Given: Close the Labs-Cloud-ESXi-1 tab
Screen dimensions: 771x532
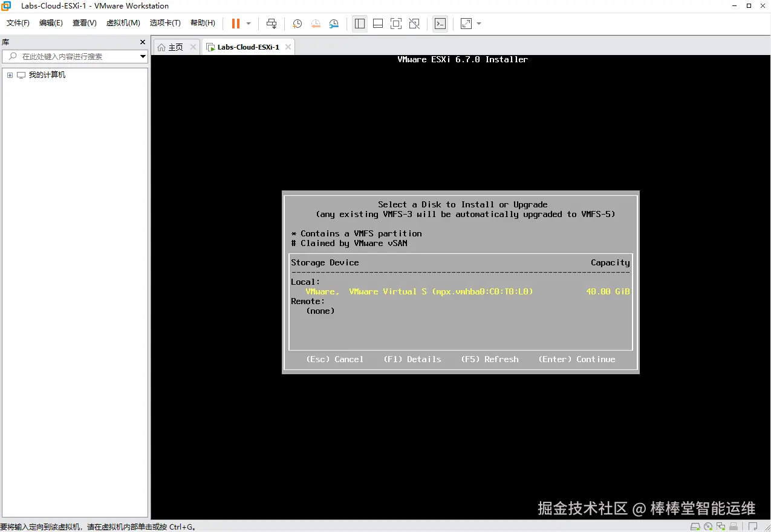Looking at the screenshot, I should [x=288, y=47].
